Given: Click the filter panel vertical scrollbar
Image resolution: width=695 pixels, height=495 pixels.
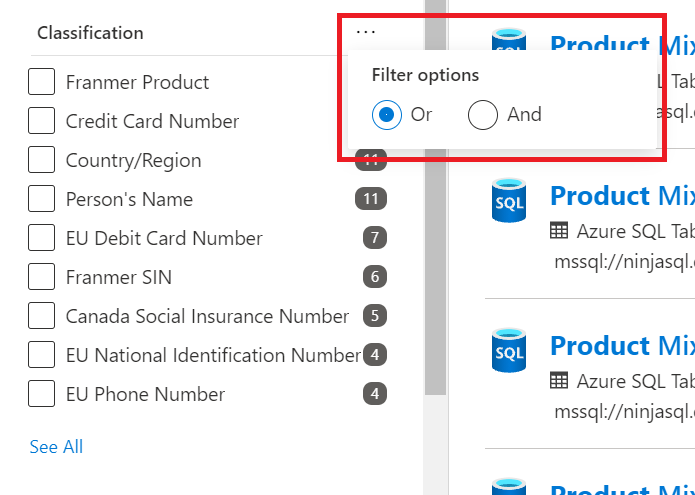Looking at the screenshot, I should click(x=435, y=197).
